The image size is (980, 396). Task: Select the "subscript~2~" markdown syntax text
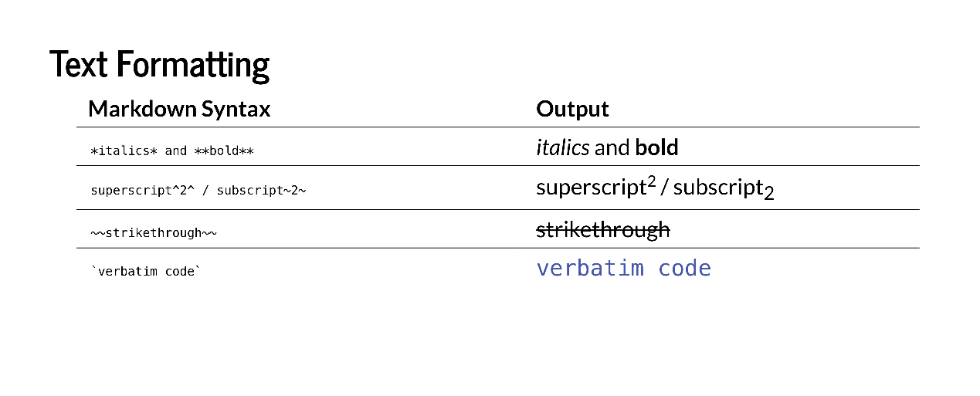[261, 190]
